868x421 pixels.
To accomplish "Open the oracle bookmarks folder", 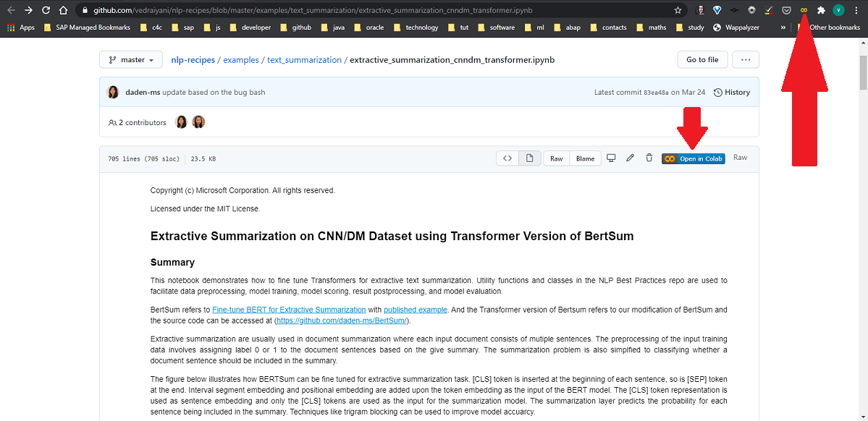I will click(x=369, y=27).
